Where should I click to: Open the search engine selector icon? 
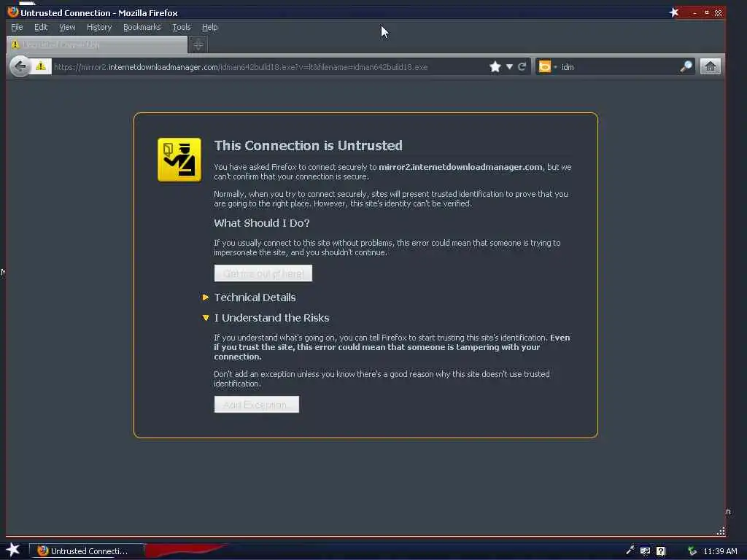pos(544,66)
